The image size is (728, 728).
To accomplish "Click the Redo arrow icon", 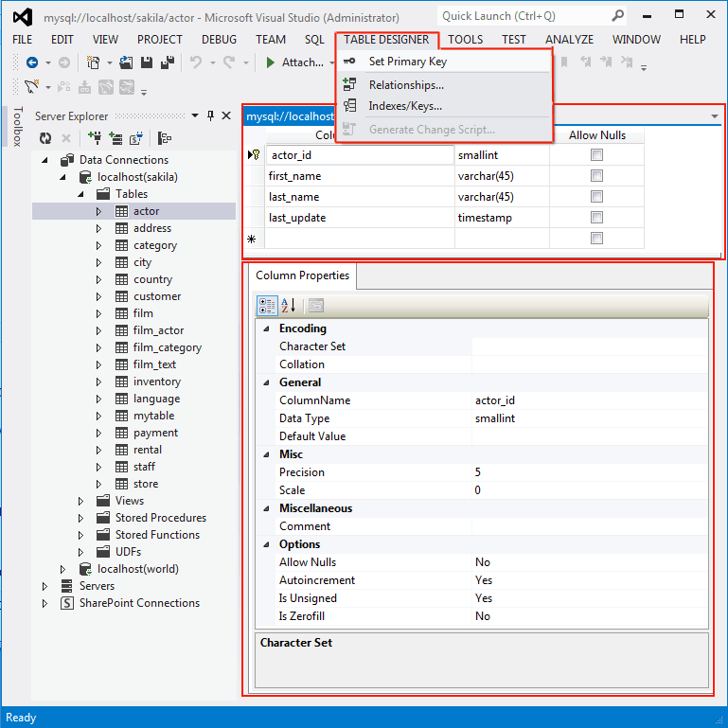I will pyautogui.click(x=229, y=62).
